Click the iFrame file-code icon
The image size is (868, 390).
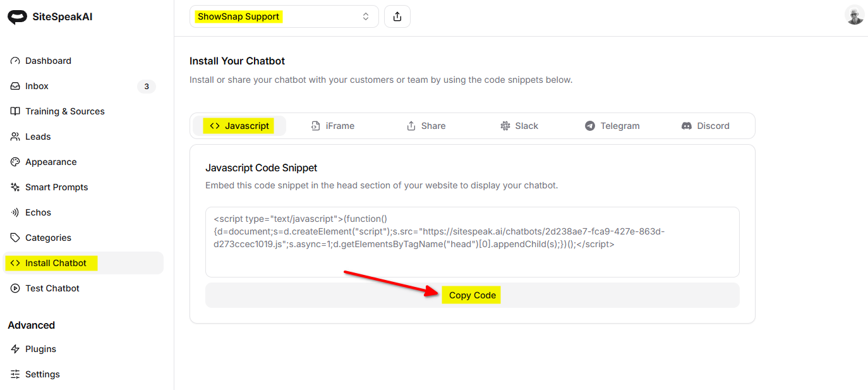tap(316, 126)
